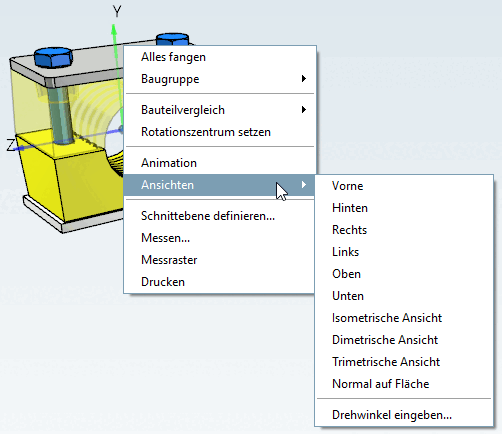The width and height of the screenshot is (502, 434).
Task: Switch to Oben view
Action: pos(404,274)
